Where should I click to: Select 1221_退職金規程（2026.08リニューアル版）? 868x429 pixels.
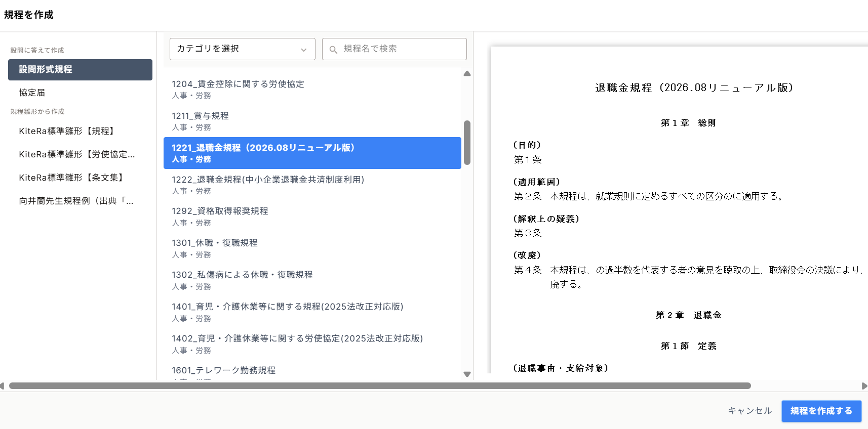point(312,153)
